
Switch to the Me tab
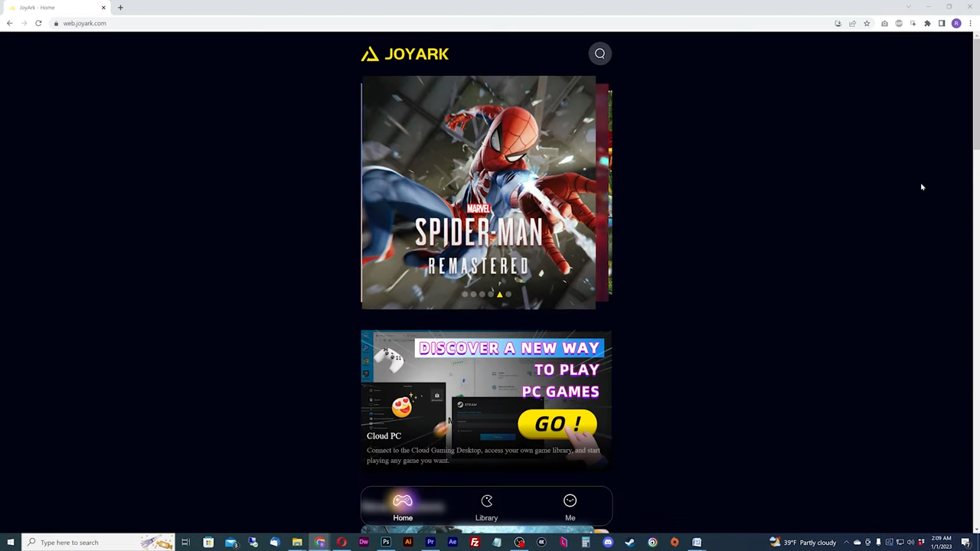[570, 507]
